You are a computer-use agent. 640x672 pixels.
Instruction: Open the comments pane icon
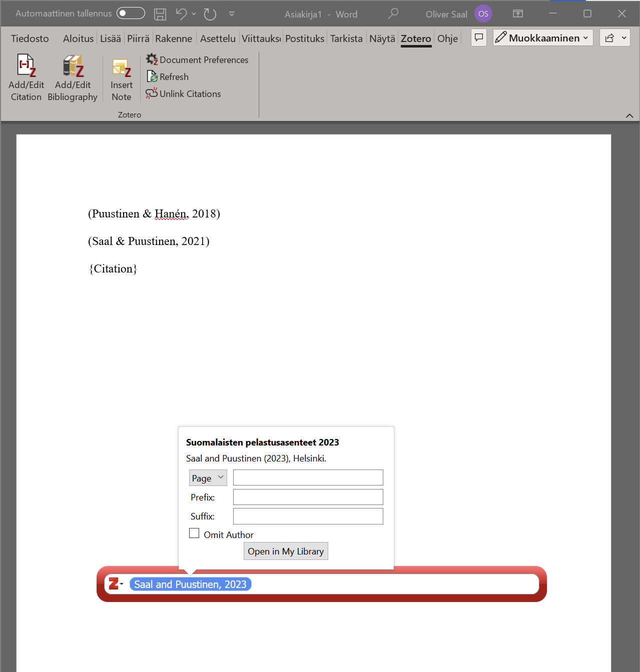[x=479, y=37]
